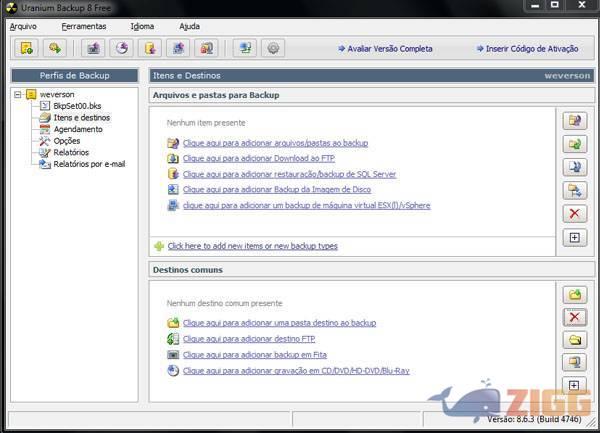The image size is (600, 433).
Task: Select Agendamento in the profile tree
Action: click(x=78, y=129)
